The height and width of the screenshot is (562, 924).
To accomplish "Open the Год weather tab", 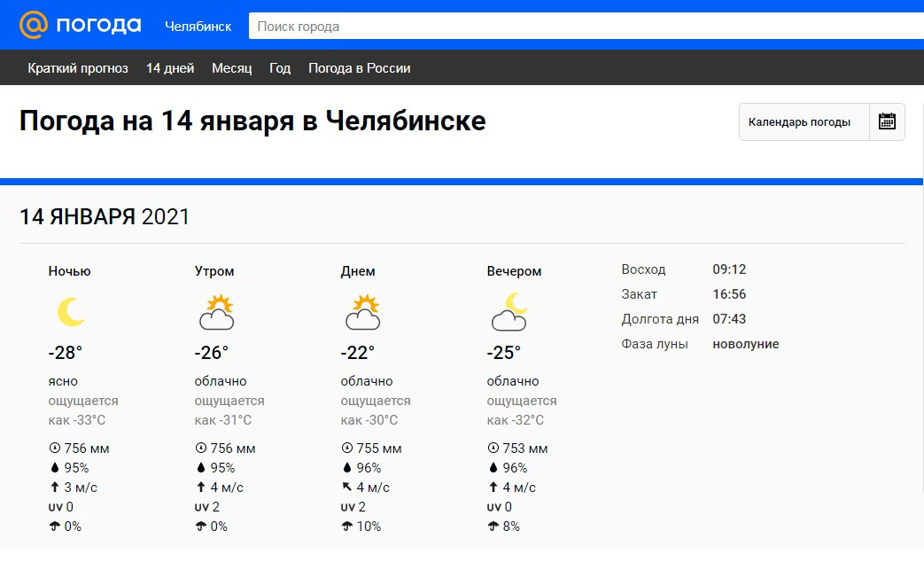I will (280, 68).
